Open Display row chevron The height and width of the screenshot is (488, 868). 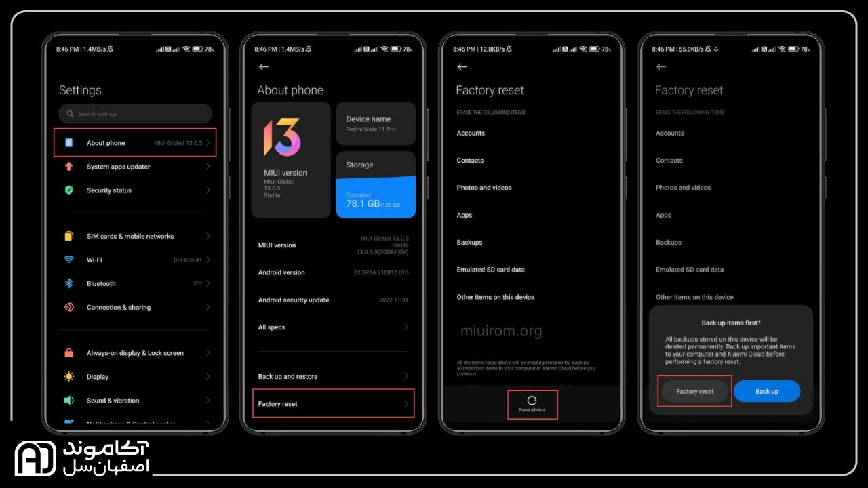point(208,377)
